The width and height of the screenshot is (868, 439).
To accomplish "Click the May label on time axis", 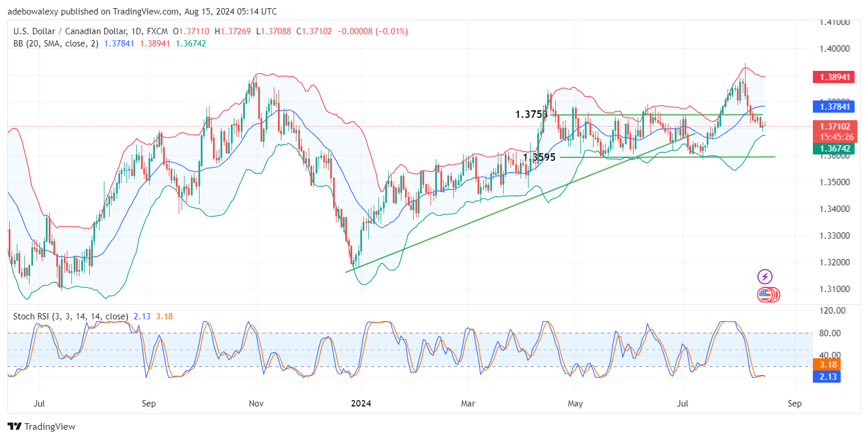I will coord(576,403).
